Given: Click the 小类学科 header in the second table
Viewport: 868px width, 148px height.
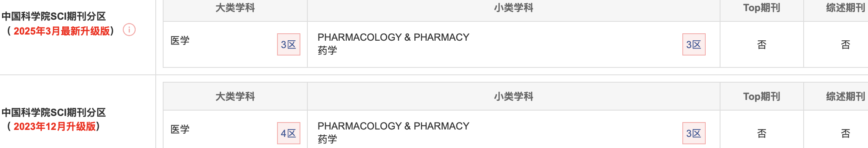Looking at the screenshot, I should (x=514, y=97).
